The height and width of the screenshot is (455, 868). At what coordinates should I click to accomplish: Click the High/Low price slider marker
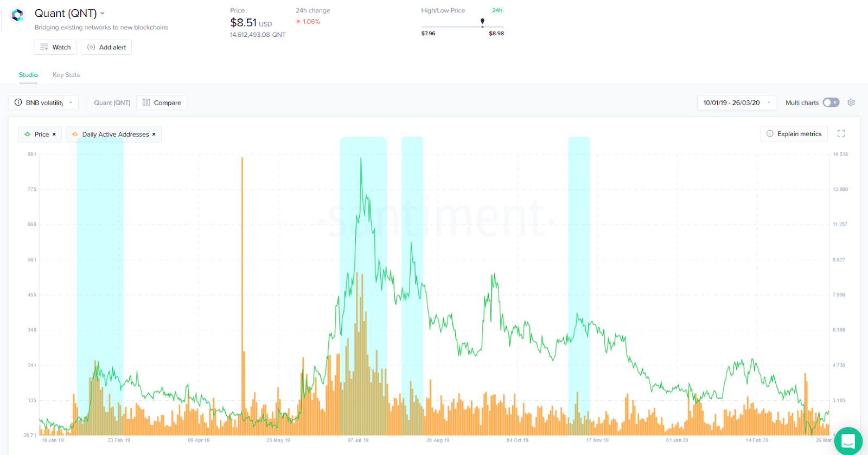(x=482, y=22)
